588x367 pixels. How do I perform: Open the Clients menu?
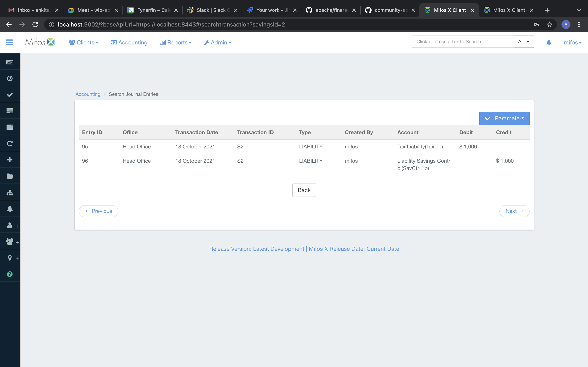(x=84, y=42)
